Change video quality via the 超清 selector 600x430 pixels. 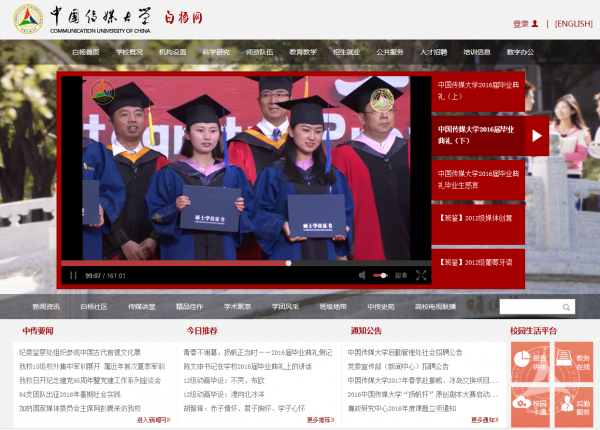click(400, 275)
